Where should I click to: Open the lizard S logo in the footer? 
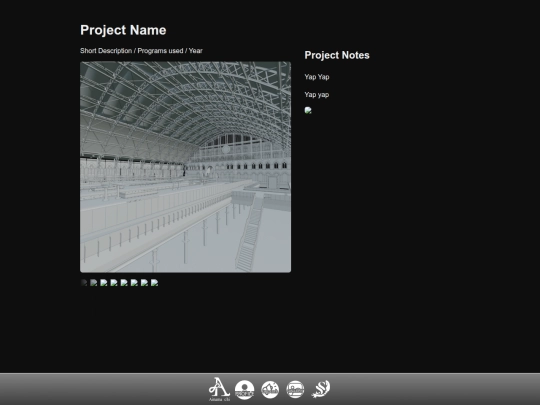[321, 389]
